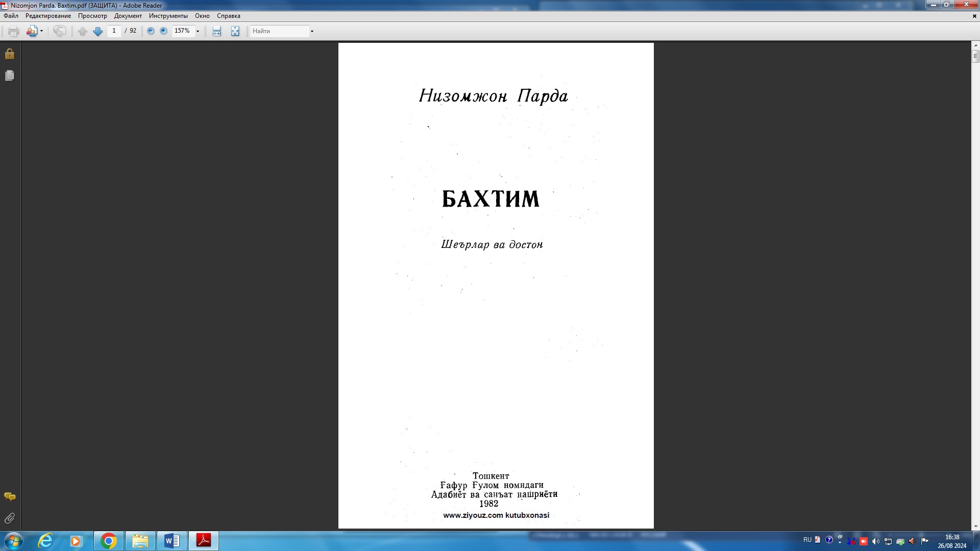Click the vertical scrollbar down arrow
Screen dimensions: 980x551
pyautogui.click(x=975, y=527)
